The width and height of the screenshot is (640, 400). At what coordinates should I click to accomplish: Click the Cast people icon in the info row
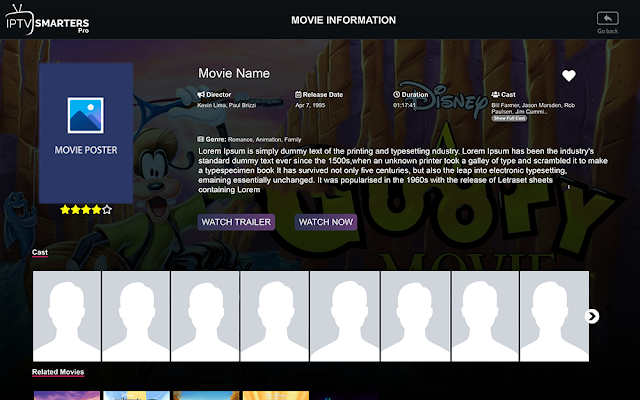click(496, 95)
